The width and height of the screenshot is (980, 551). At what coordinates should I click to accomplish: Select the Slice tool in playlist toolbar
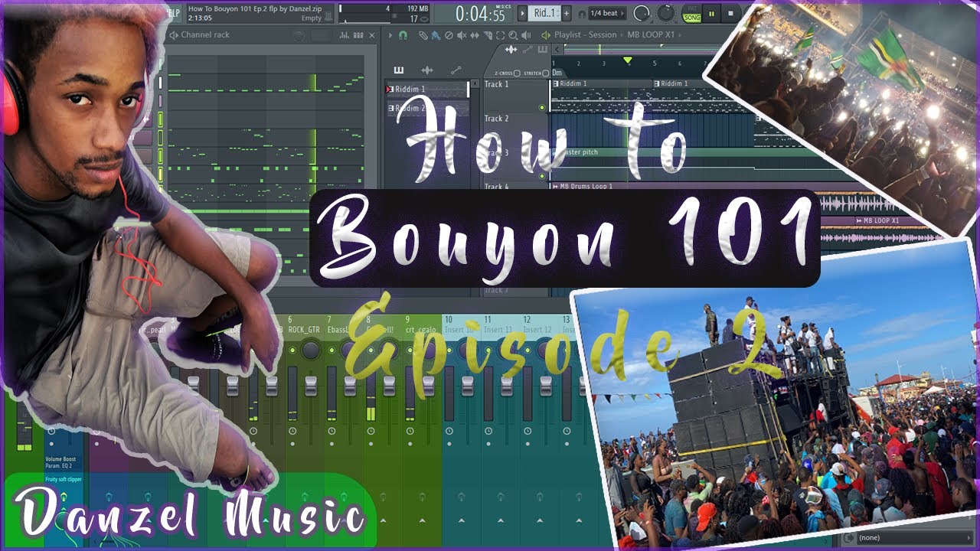pos(488,35)
